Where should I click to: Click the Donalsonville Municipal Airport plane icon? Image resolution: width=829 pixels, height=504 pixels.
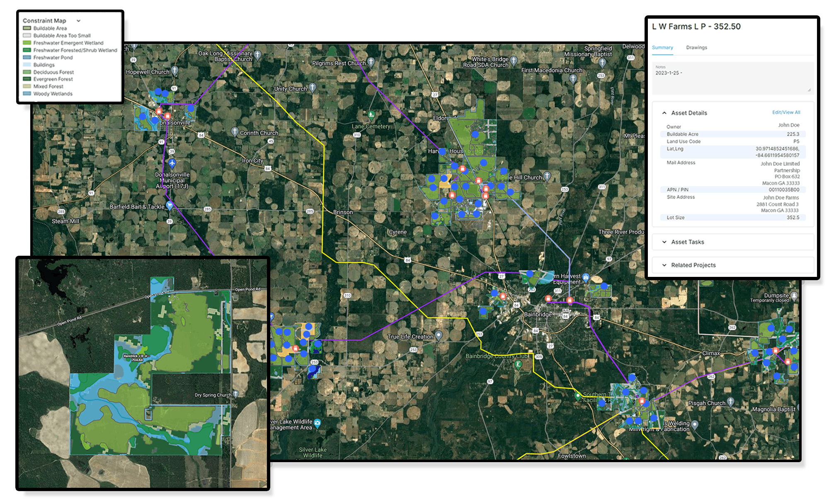(x=172, y=163)
